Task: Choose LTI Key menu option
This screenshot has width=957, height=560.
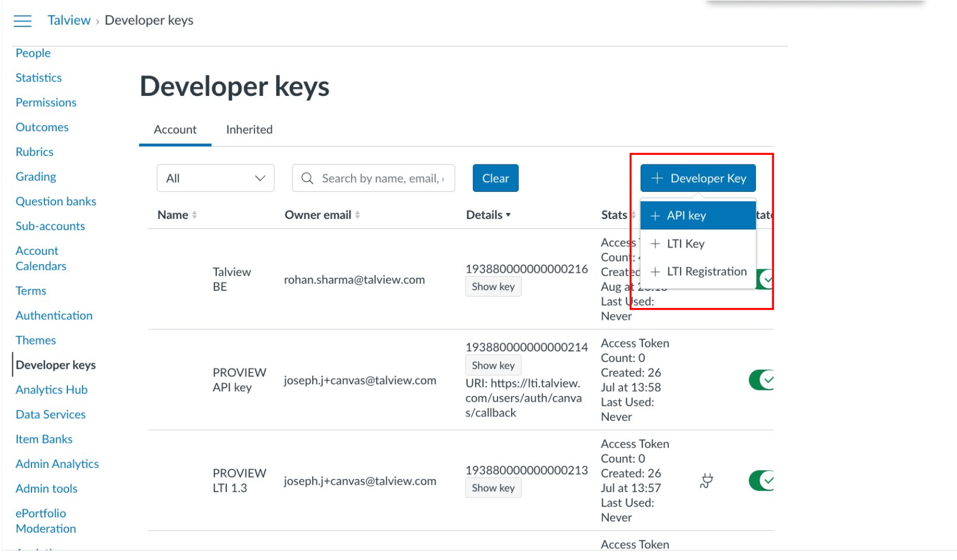Action: pos(698,244)
